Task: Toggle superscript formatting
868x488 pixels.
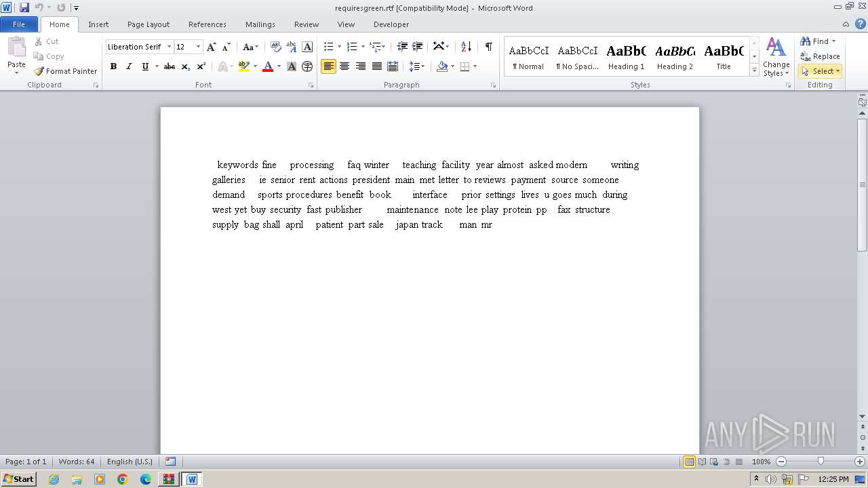Action: pyautogui.click(x=201, y=66)
